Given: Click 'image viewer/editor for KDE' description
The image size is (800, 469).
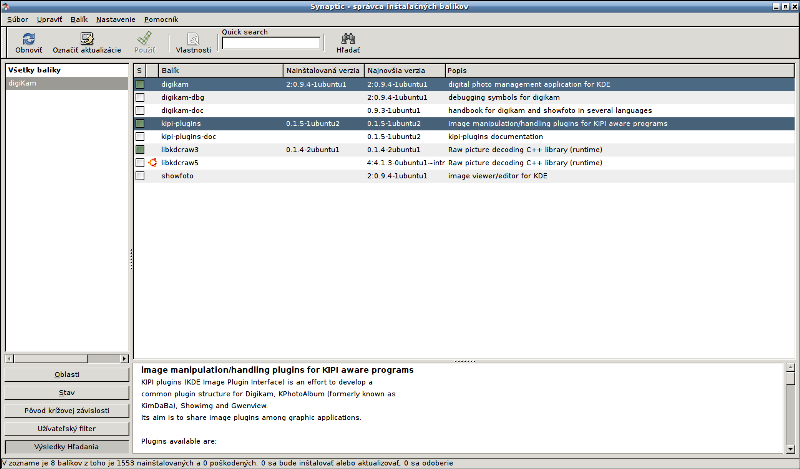Looking at the screenshot, I should tap(497, 176).
